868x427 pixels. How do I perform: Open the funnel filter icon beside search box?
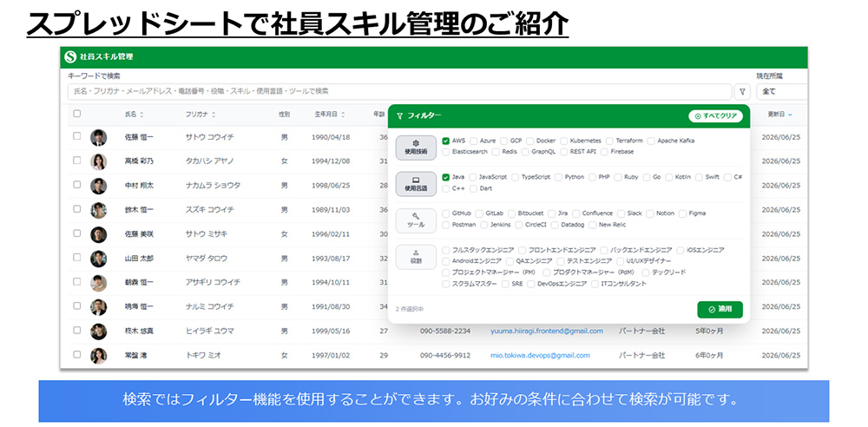pyautogui.click(x=742, y=91)
